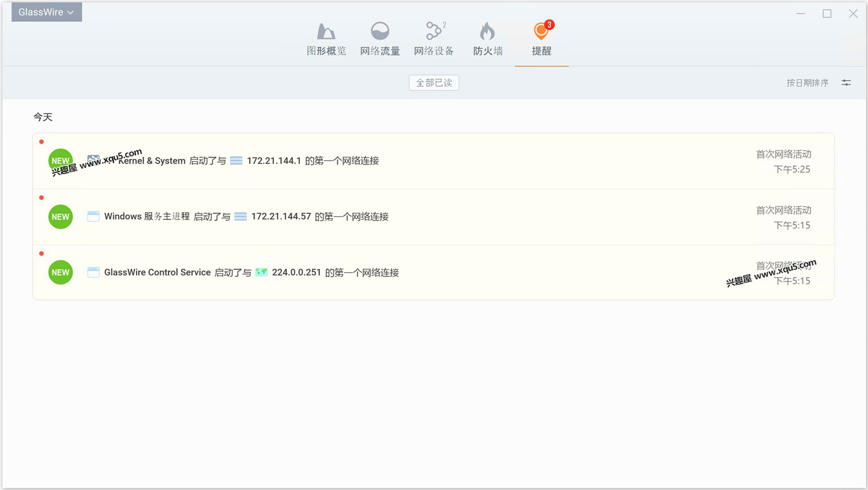Image resolution: width=868 pixels, height=490 pixels.
Task: Click the Kernel & System name
Action: pyautogui.click(x=152, y=161)
